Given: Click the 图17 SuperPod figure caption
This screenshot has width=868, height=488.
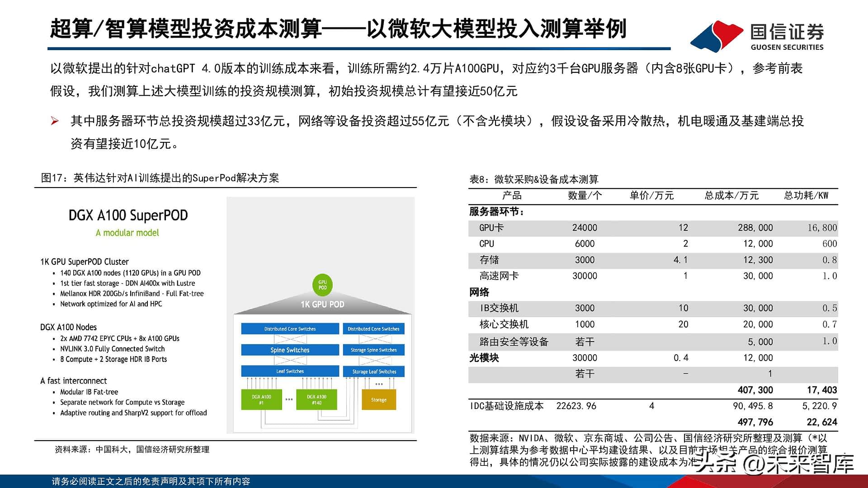Looking at the screenshot, I should click(160, 178).
